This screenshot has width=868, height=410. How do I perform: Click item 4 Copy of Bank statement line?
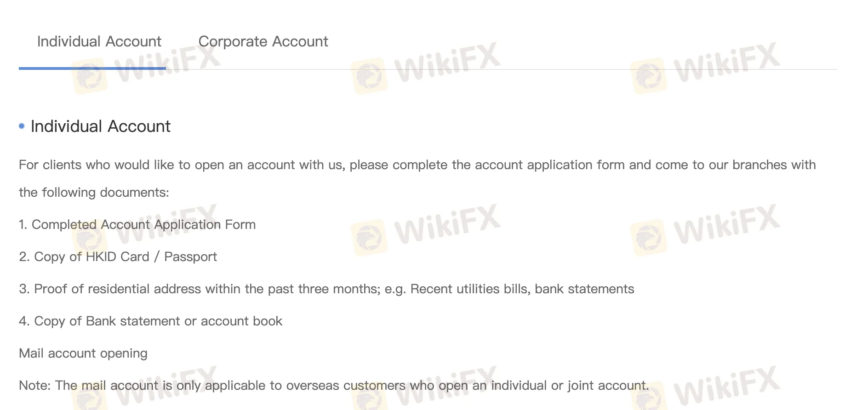pyautogui.click(x=150, y=321)
